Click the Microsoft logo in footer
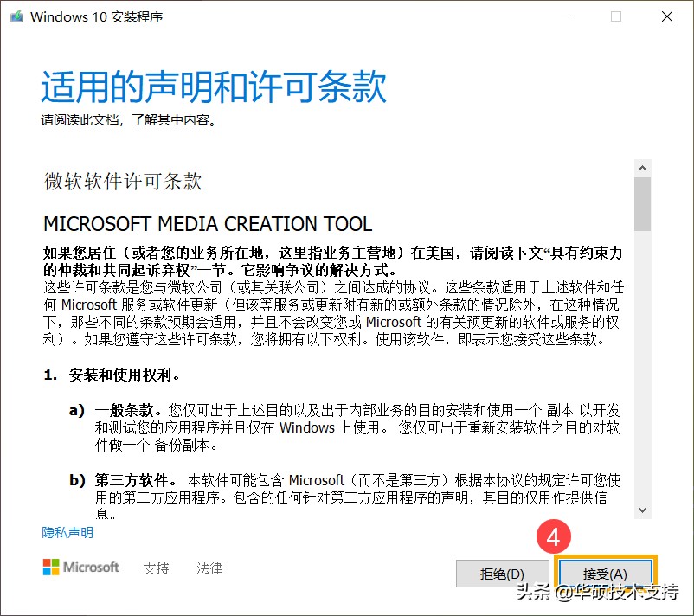Viewport: 694px width, 616px height. (x=80, y=567)
